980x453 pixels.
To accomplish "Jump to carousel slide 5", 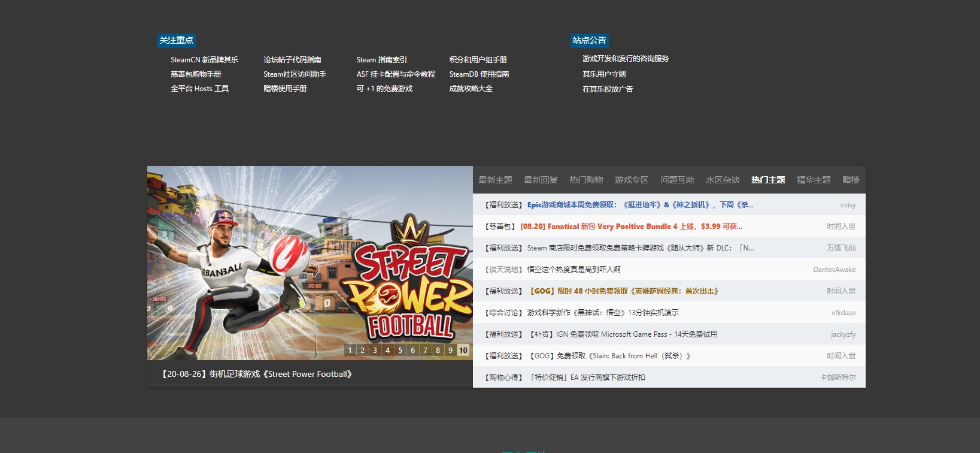I will coord(401,351).
